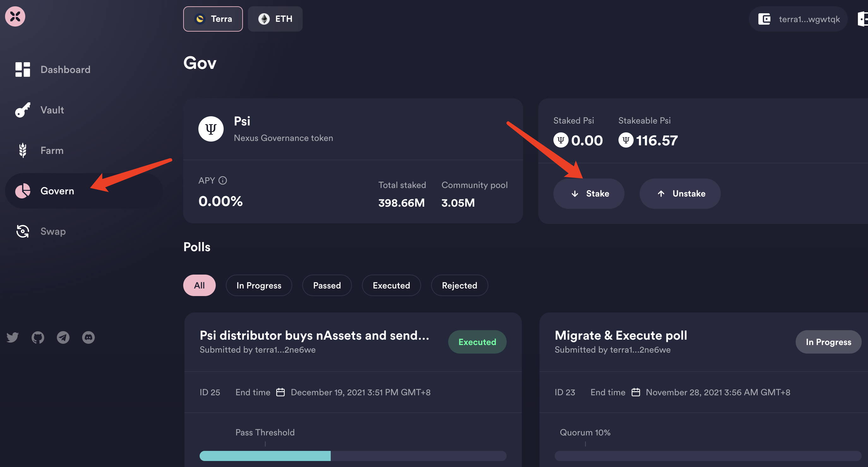Open the GitHub icon link
Screen dimensions: 868x467
pyautogui.click(x=38, y=337)
